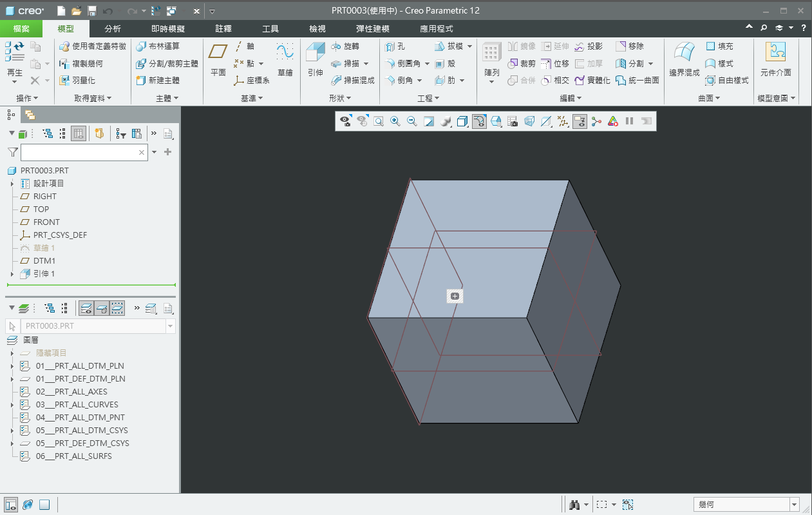This screenshot has width=812, height=515.
Task: Expand the 引伸 1 feature node
Action: [12, 274]
